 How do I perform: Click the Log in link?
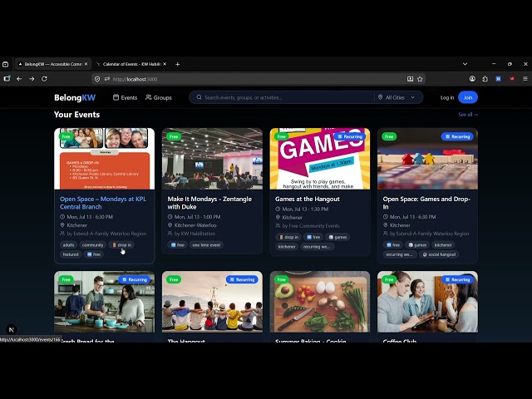(x=447, y=98)
